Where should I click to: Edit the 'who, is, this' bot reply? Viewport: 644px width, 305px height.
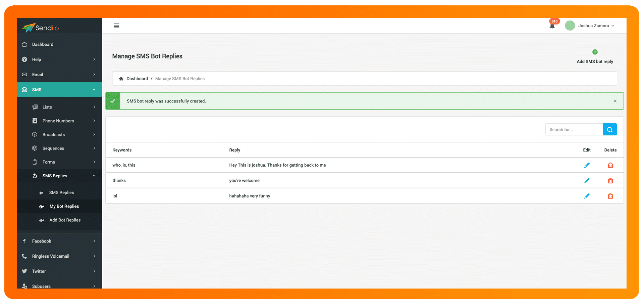(x=587, y=165)
